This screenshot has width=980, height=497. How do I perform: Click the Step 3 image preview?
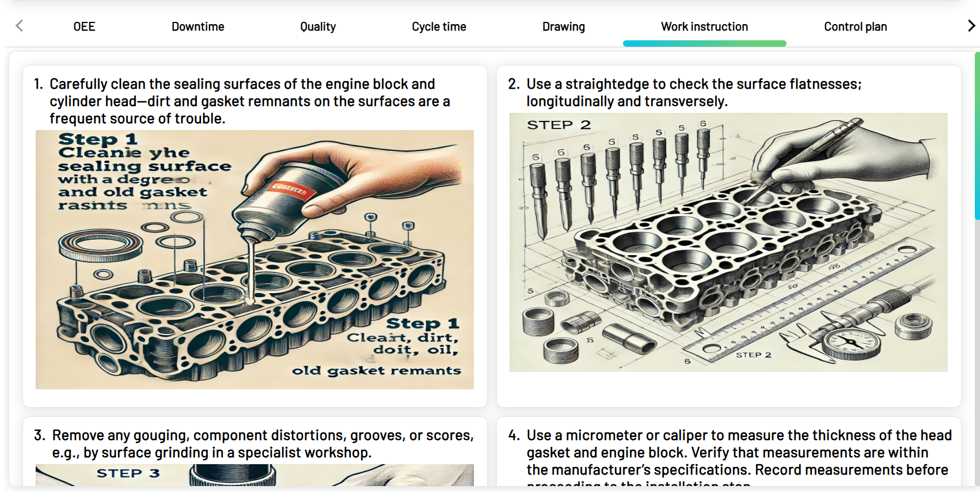[x=255, y=475]
